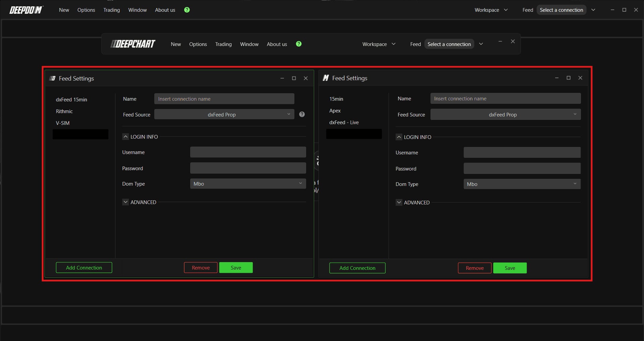
Task: Maximize the left Feed Settings window
Action: [x=294, y=78]
